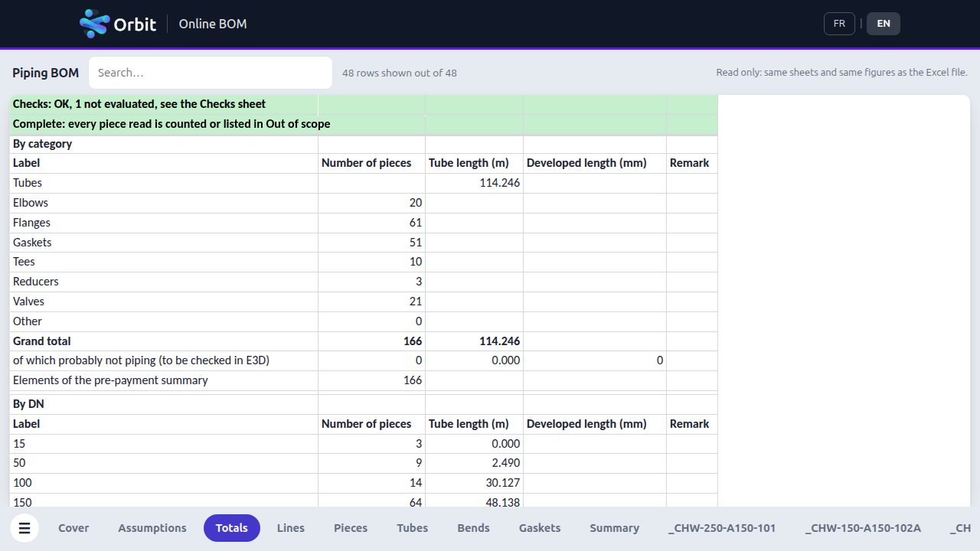Image resolution: width=980 pixels, height=551 pixels.
Task: Select the 'By category' heading cell
Action: [164, 144]
